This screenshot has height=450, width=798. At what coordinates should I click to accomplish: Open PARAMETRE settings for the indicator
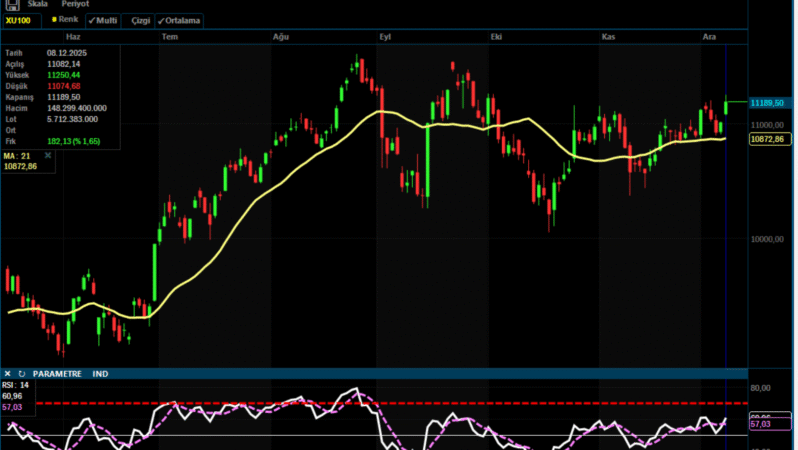[x=59, y=374]
